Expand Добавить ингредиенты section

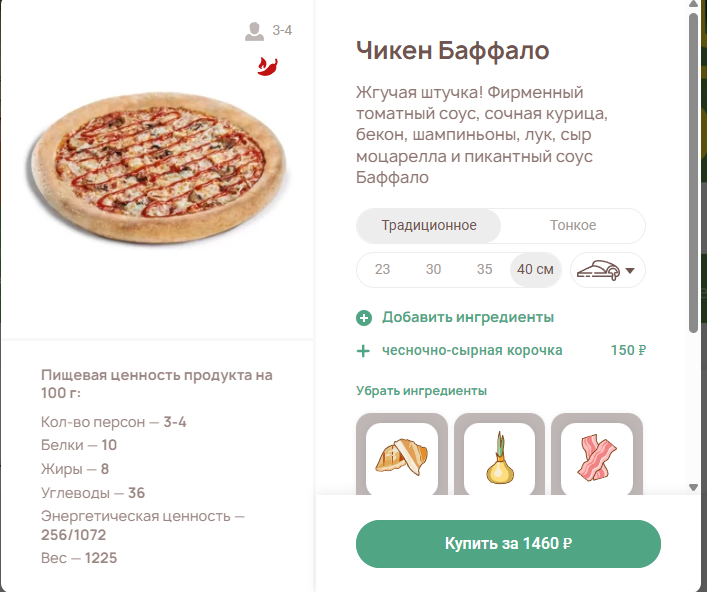[x=467, y=318]
